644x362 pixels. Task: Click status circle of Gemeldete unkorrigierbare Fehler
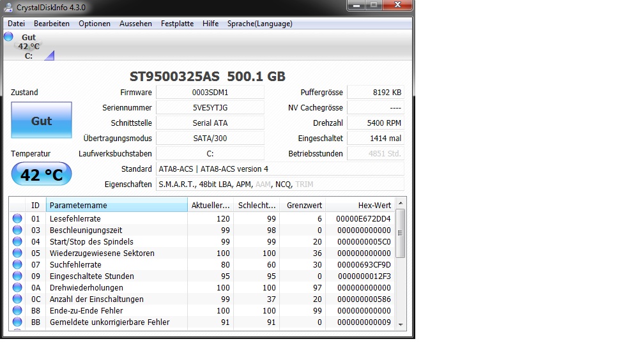[x=17, y=322]
